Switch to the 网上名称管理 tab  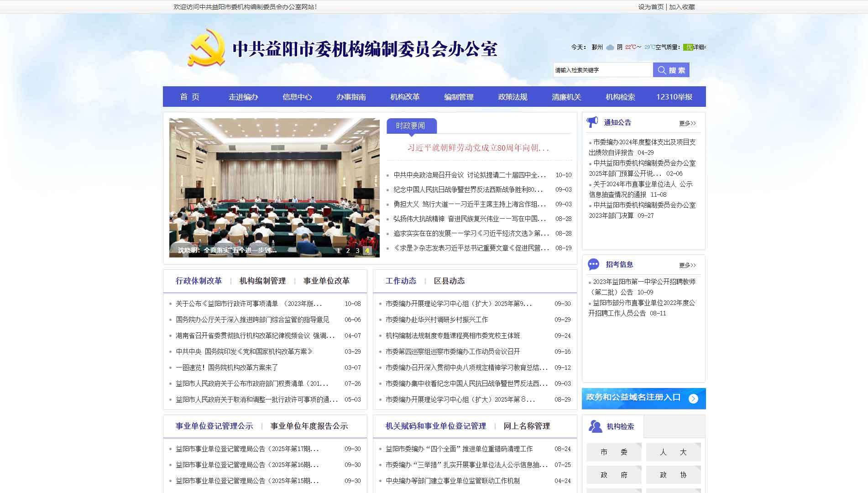coord(527,426)
